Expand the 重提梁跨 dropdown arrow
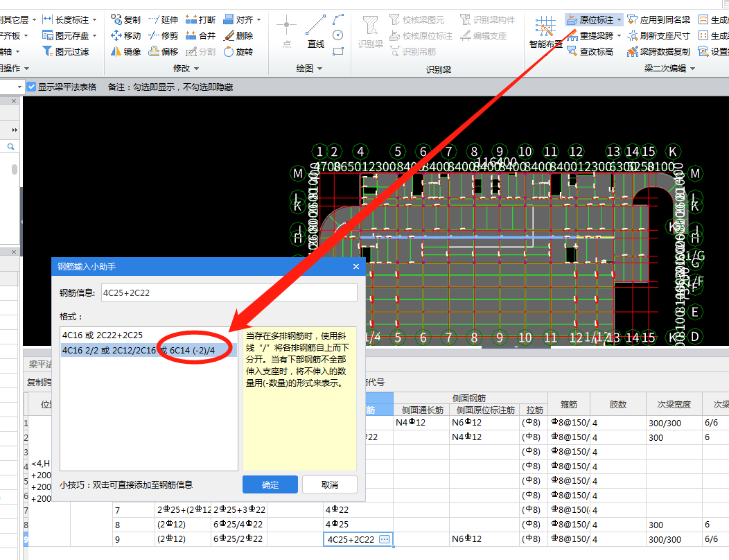729x560 pixels. pos(619,35)
